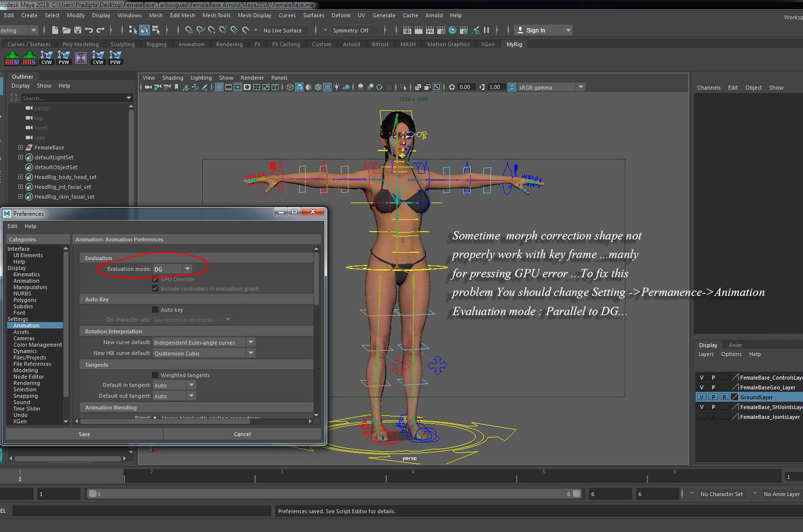Click the Save Scene disk icon
The image size is (803, 532).
[x=78, y=30]
